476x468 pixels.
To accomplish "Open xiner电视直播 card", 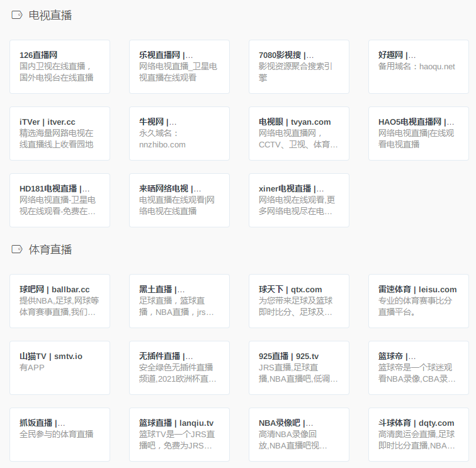I will point(299,200).
